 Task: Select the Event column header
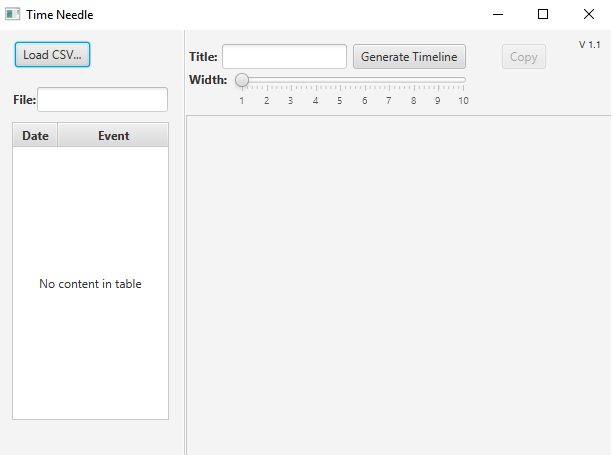point(113,136)
